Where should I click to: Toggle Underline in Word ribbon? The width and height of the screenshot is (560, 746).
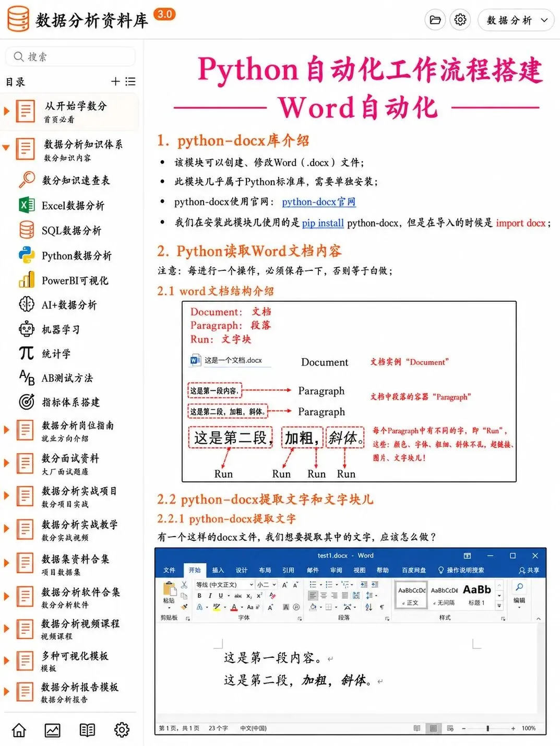coord(221,596)
